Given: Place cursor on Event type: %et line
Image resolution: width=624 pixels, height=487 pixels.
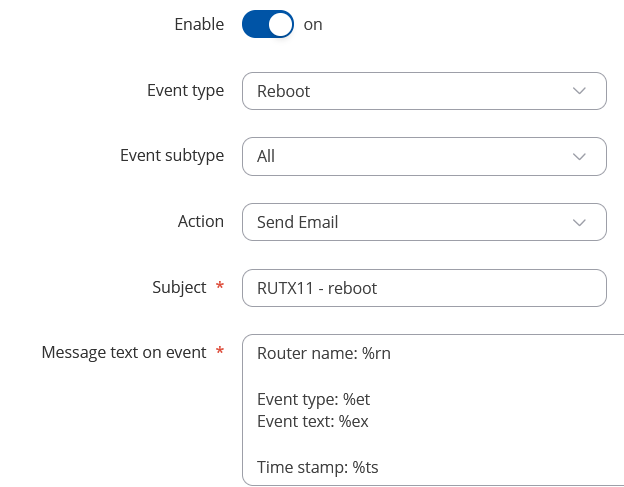Looking at the screenshot, I should point(314,399).
